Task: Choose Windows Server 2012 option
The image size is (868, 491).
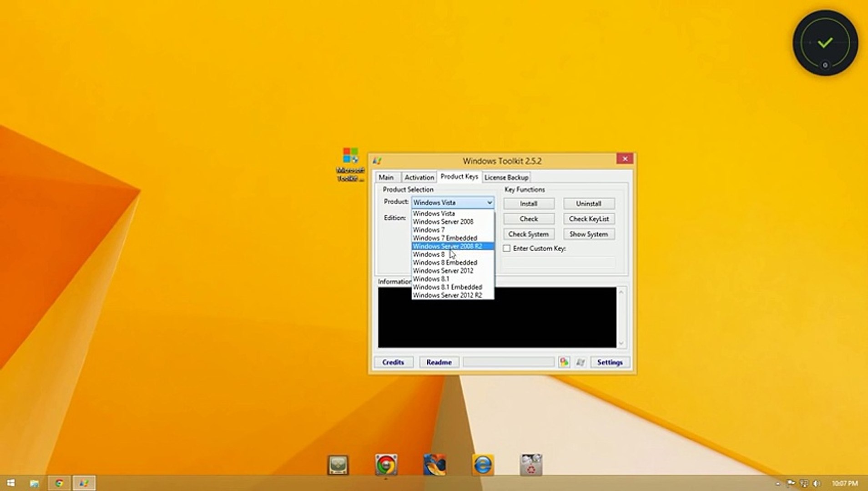Action: pyautogui.click(x=453, y=271)
